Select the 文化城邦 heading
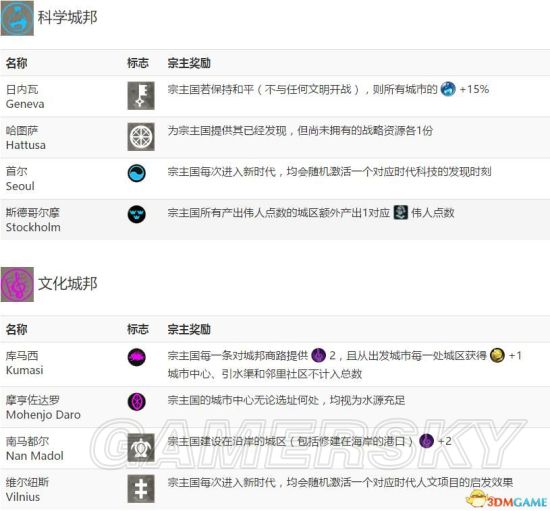The height and width of the screenshot is (511, 550). tap(67, 283)
